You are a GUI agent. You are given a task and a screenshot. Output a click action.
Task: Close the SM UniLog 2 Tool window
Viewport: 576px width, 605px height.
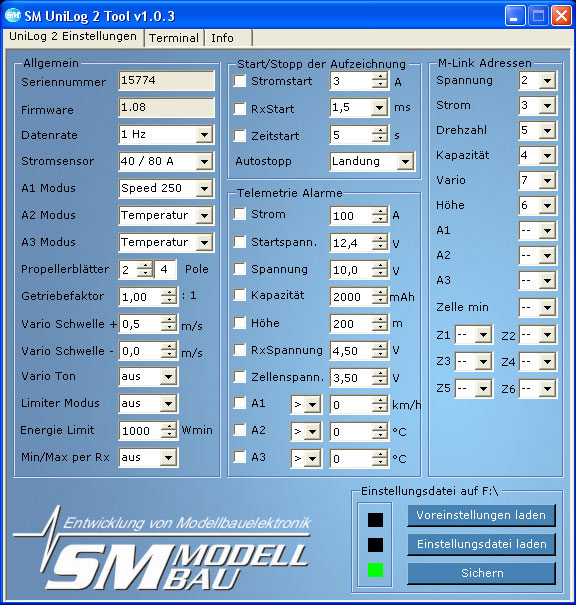pyautogui.click(x=561, y=16)
